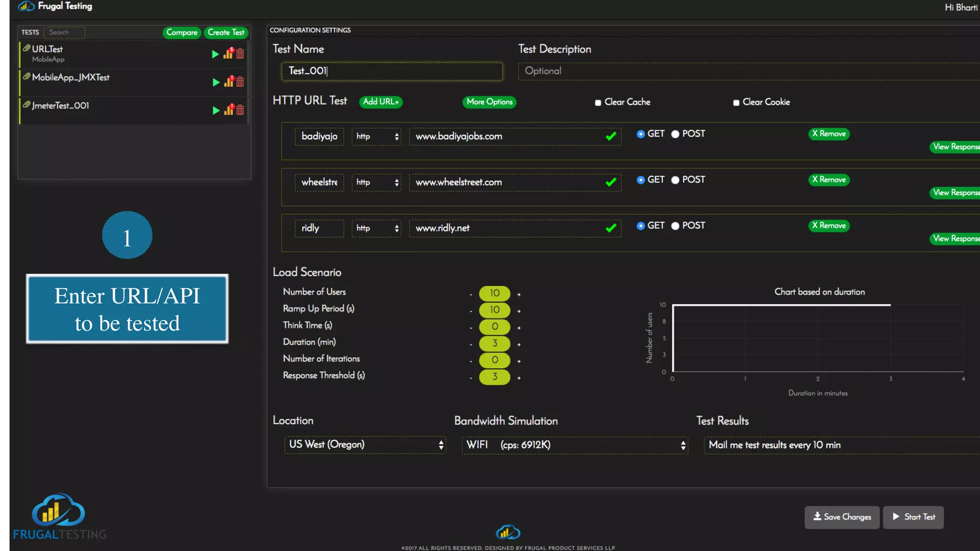The height and width of the screenshot is (551, 980).
Task: Delete URLTest using trash icon
Action: (x=240, y=54)
